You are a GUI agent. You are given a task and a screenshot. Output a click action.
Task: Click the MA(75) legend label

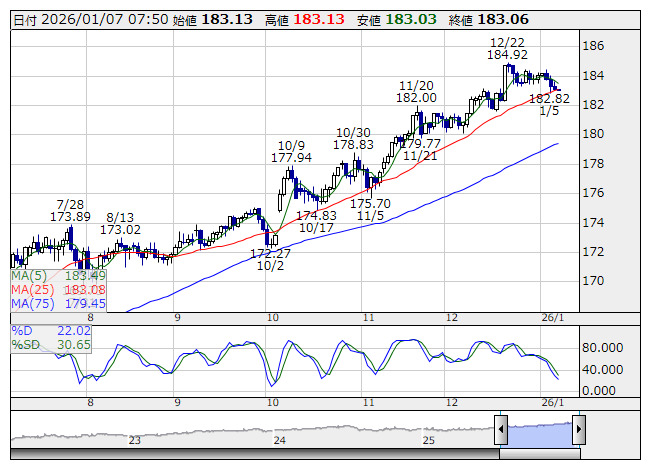[x=32, y=303]
